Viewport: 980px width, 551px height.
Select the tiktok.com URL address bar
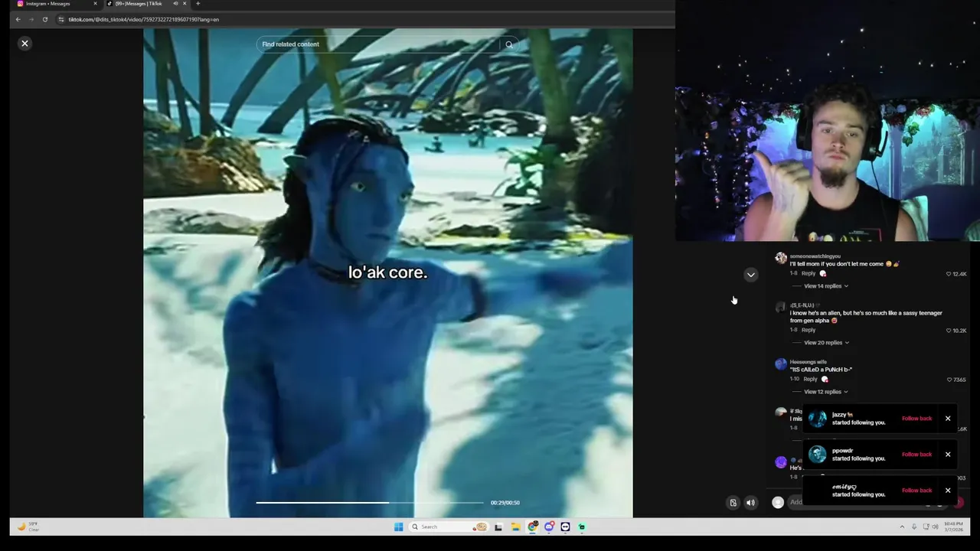pyautogui.click(x=144, y=19)
